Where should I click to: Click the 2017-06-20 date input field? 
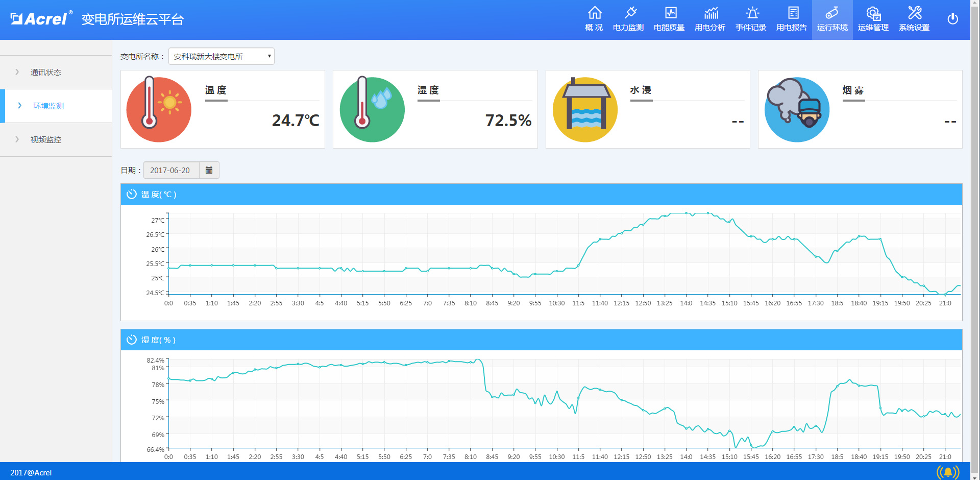click(171, 170)
